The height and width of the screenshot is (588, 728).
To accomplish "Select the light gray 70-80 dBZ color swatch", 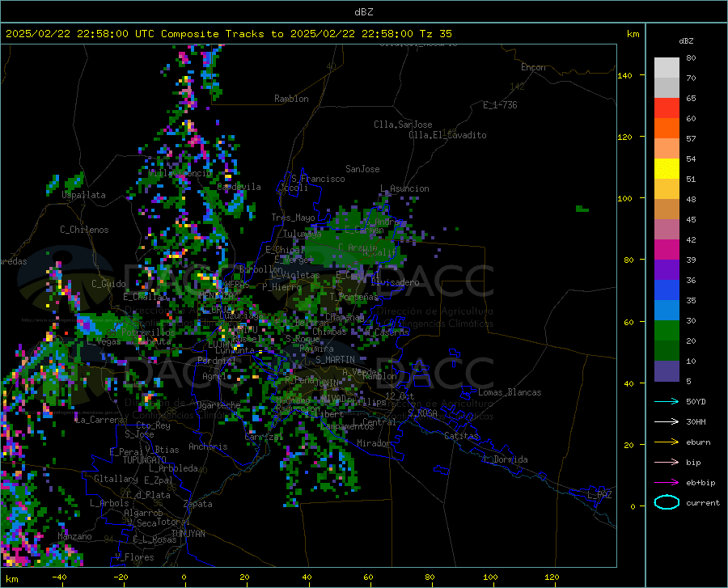I will 667,68.
